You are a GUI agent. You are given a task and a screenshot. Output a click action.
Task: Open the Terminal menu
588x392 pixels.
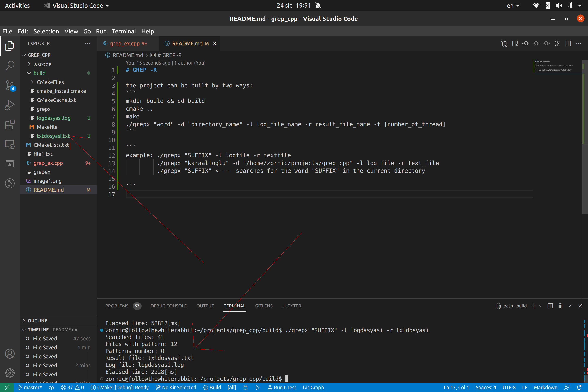[x=124, y=31]
